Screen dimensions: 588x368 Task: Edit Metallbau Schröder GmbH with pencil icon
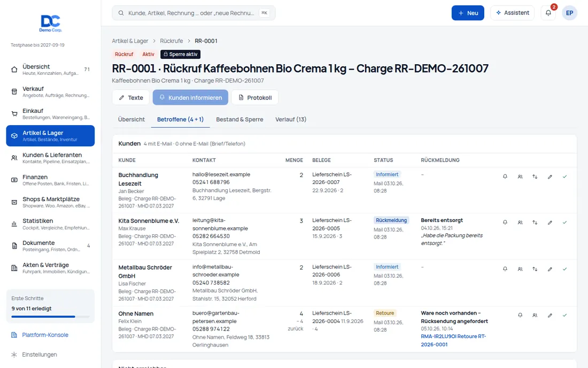(550, 269)
